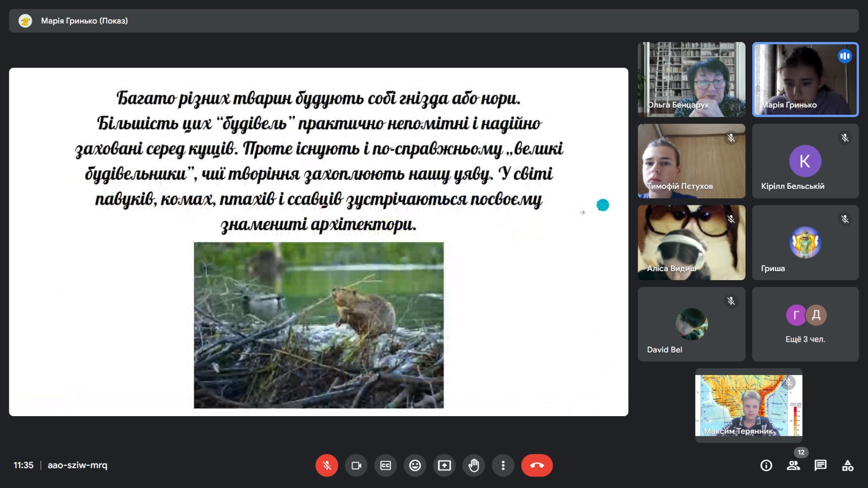Screen dimensions: 868x488
Task: Open the in-call chat panel
Action: click(x=820, y=465)
